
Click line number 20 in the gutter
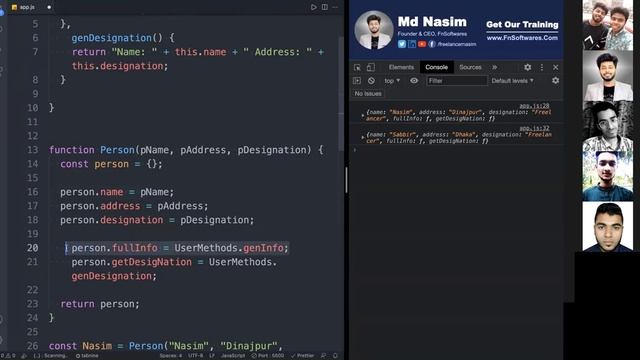(33, 248)
